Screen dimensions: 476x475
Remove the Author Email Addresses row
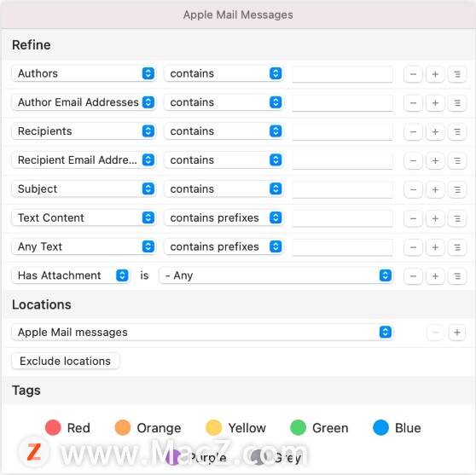tap(413, 103)
